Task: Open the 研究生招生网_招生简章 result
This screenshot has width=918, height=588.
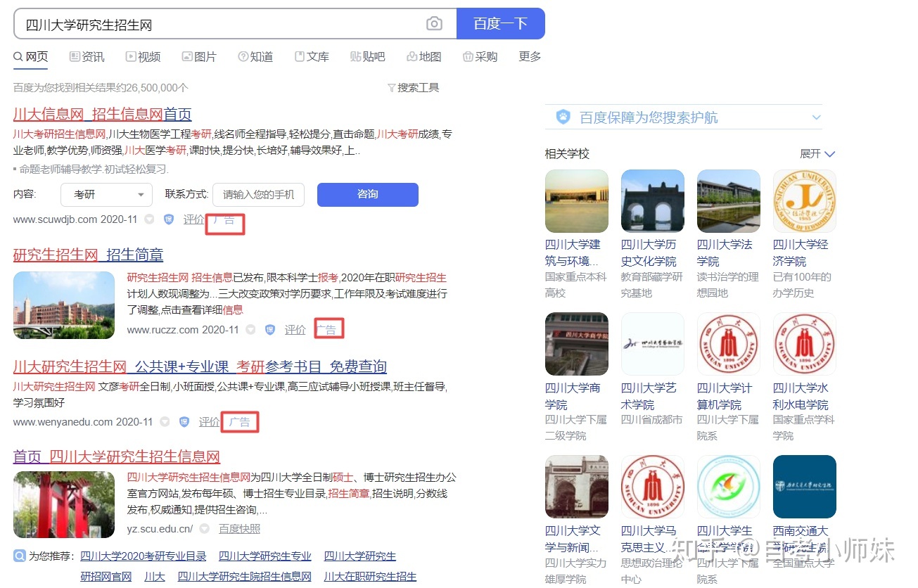Action: pos(89,255)
